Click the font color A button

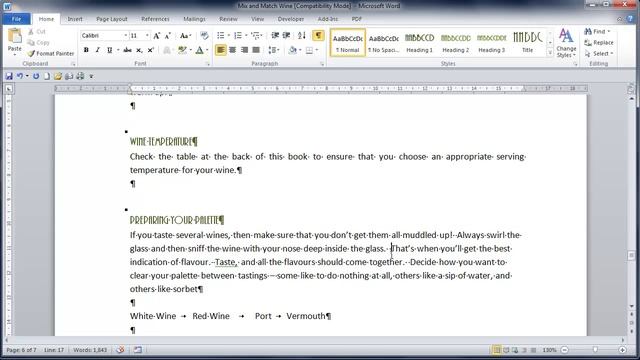[x=200, y=50]
